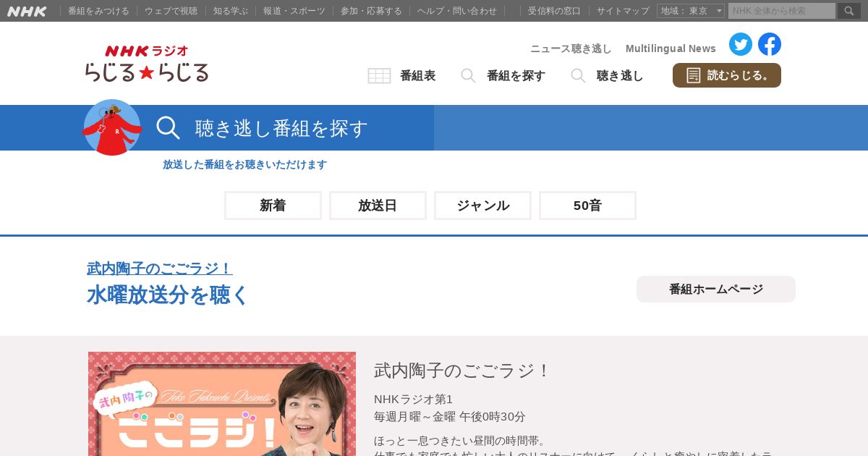Screen dimensions: 868x456
Task: Open the サイトマップ link
Action: (x=623, y=11)
